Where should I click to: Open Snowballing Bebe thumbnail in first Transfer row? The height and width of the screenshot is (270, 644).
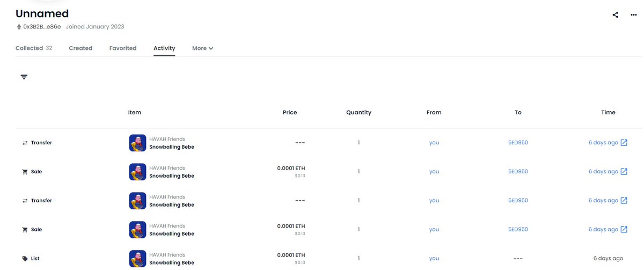pos(137,143)
